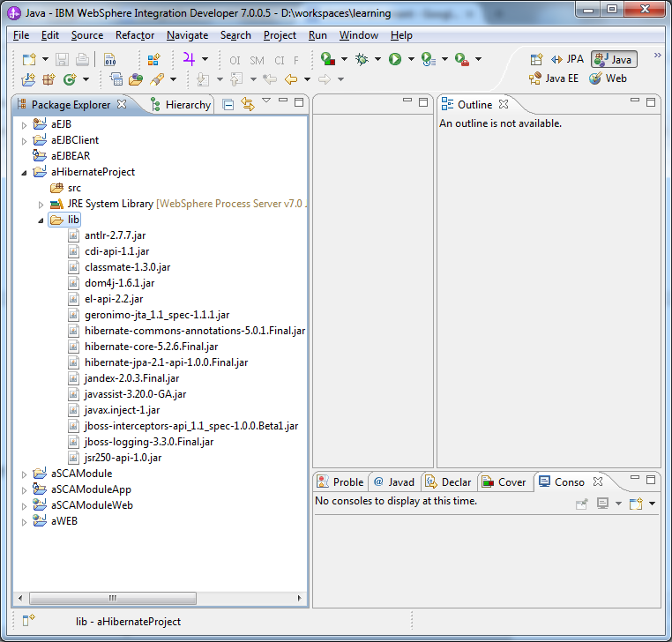Open the File menu
Viewport: 672px width, 642px height.
point(21,35)
